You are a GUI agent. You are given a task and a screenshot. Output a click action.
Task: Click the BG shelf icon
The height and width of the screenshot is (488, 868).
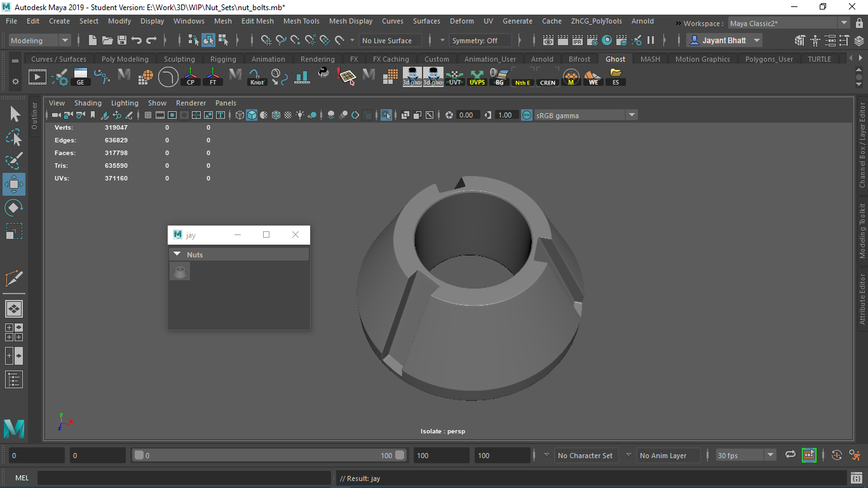[499, 78]
